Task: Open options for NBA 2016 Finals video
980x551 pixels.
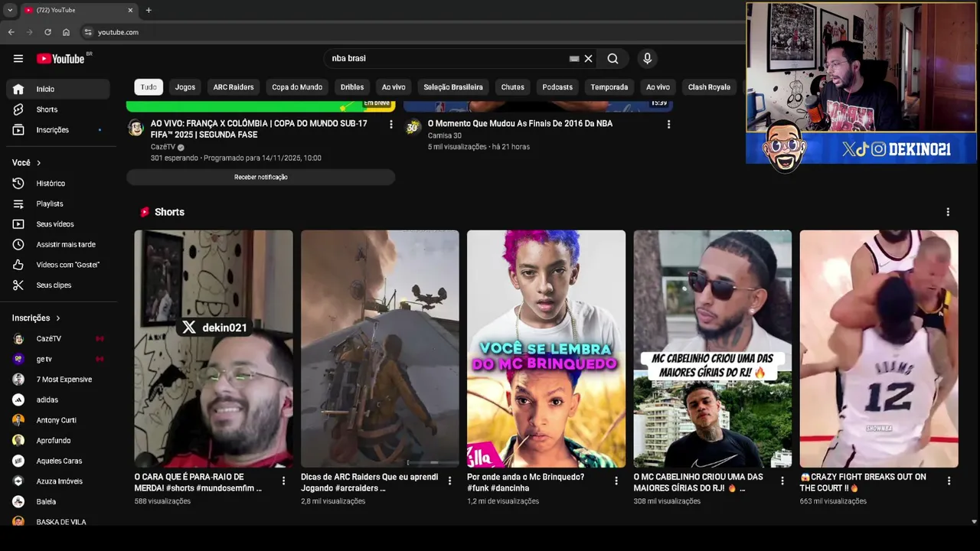Action: pos(668,124)
